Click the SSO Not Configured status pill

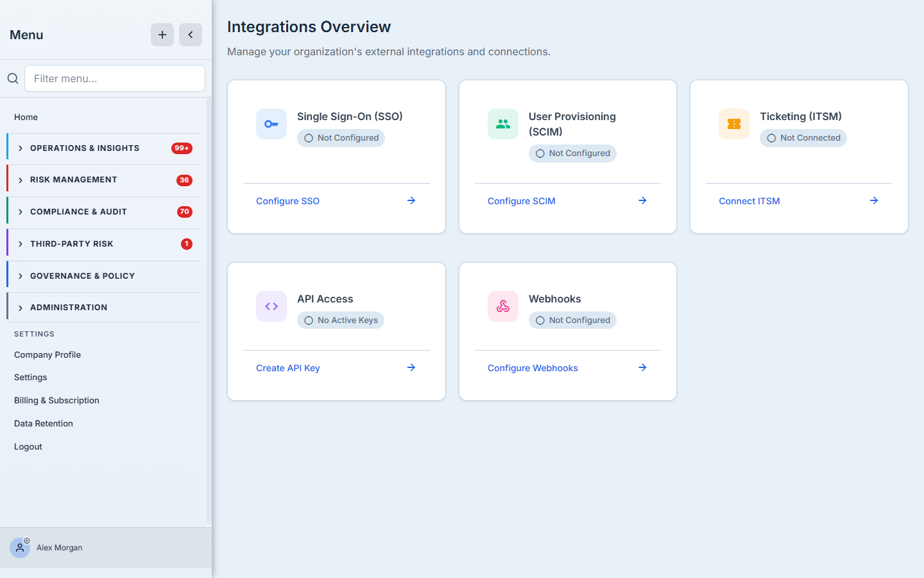tap(341, 138)
